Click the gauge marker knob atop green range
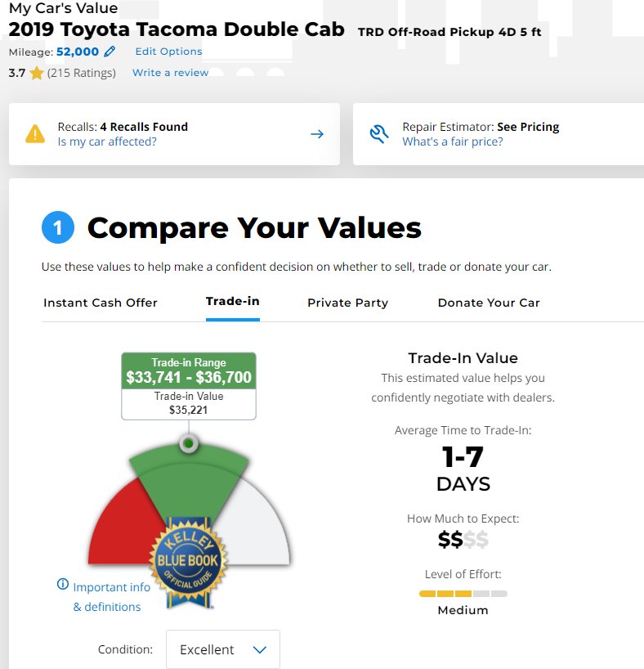This screenshot has height=669, width=644. pyautogui.click(x=189, y=444)
